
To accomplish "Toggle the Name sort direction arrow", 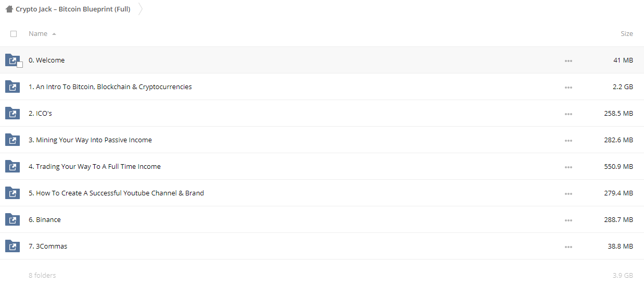I will tap(54, 34).
